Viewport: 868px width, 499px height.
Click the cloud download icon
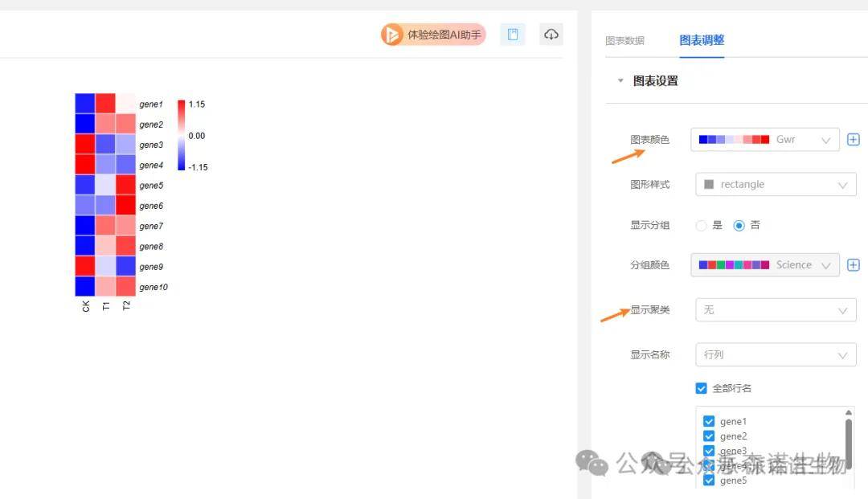tap(551, 35)
